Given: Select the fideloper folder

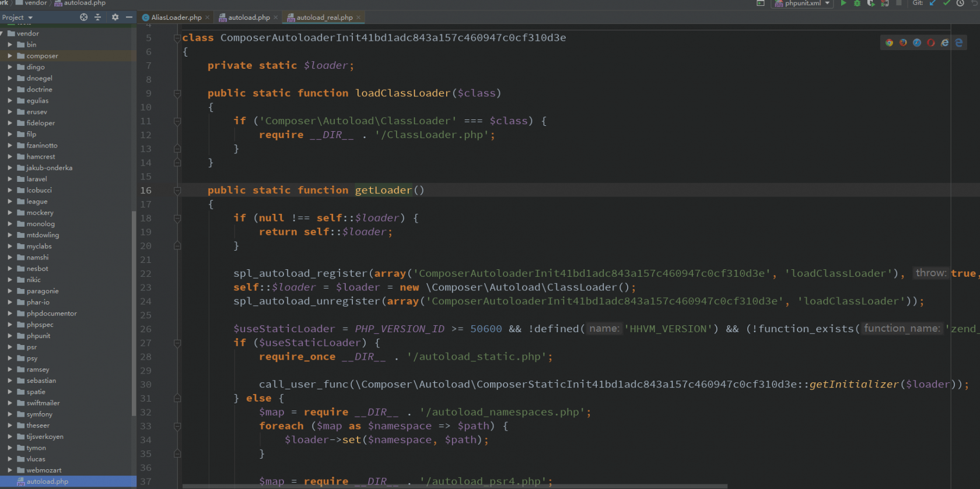Looking at the screenshot, I should pyautogui.click(x=40, y=123).
